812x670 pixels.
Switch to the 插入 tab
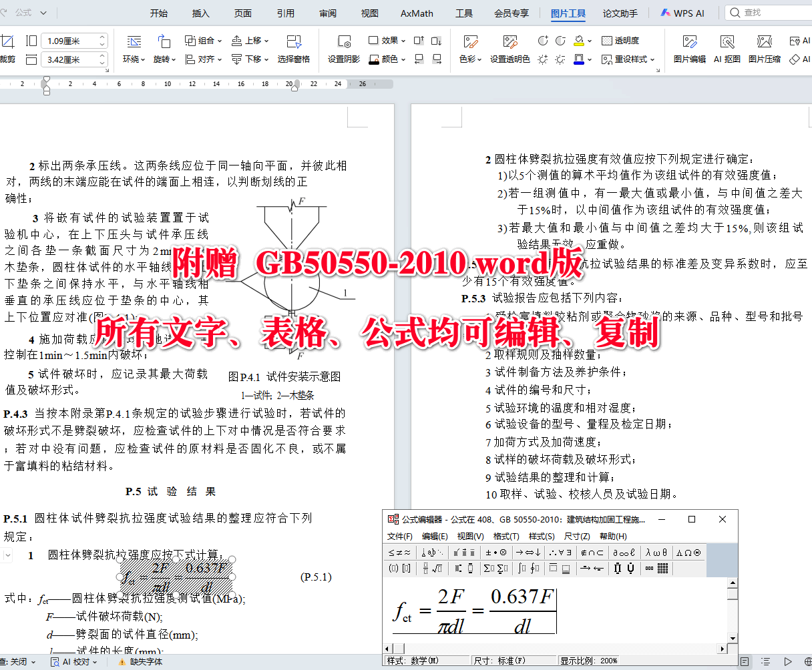(x=200, y=13)
